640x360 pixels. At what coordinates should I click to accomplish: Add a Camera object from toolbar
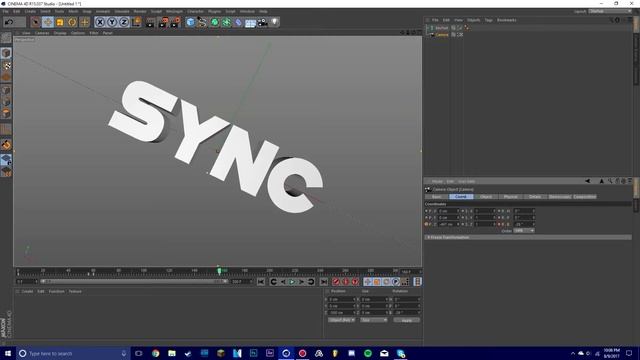pos(262,22)
